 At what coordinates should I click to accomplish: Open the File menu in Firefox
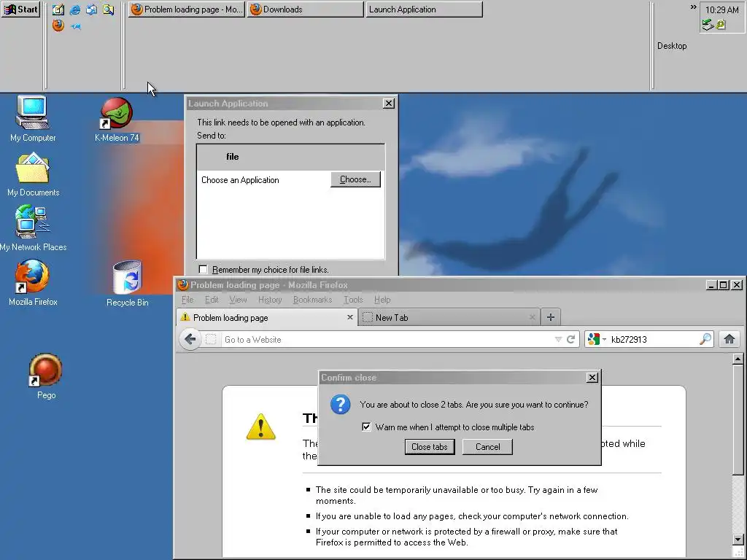pos(187,300)
